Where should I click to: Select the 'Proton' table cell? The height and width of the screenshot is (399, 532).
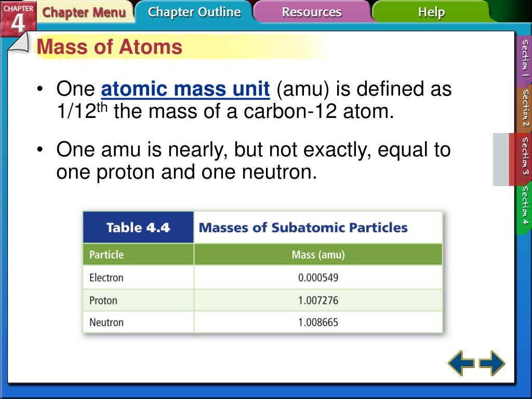click(x=138, y=300)
